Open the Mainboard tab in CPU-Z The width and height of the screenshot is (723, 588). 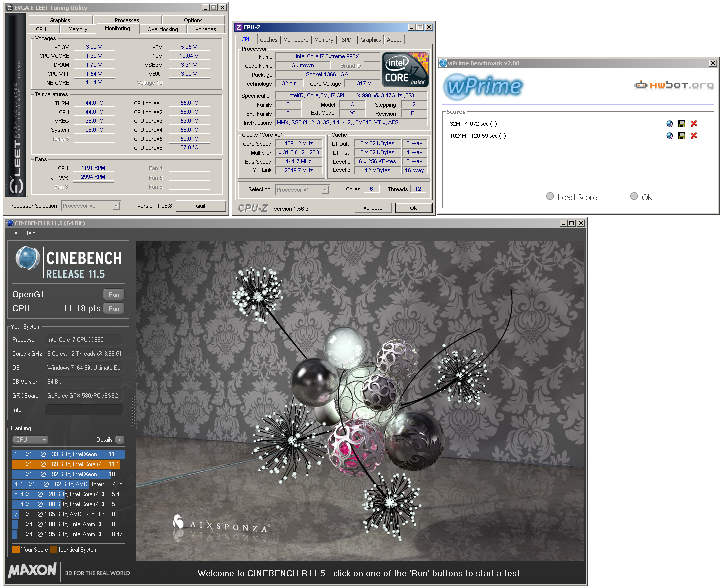(296, 40)
